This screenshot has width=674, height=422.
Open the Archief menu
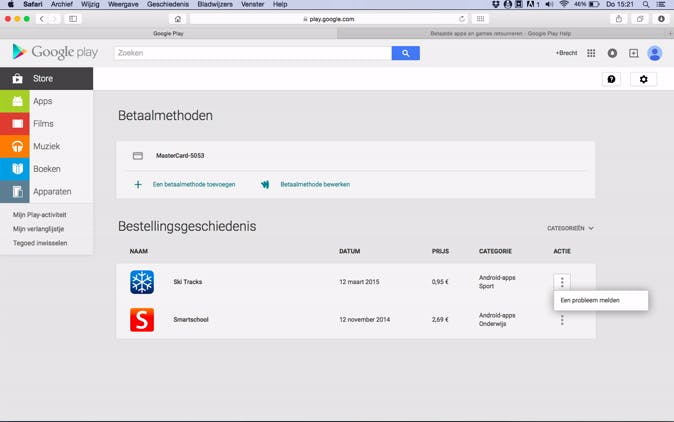(x=62, y=4)
